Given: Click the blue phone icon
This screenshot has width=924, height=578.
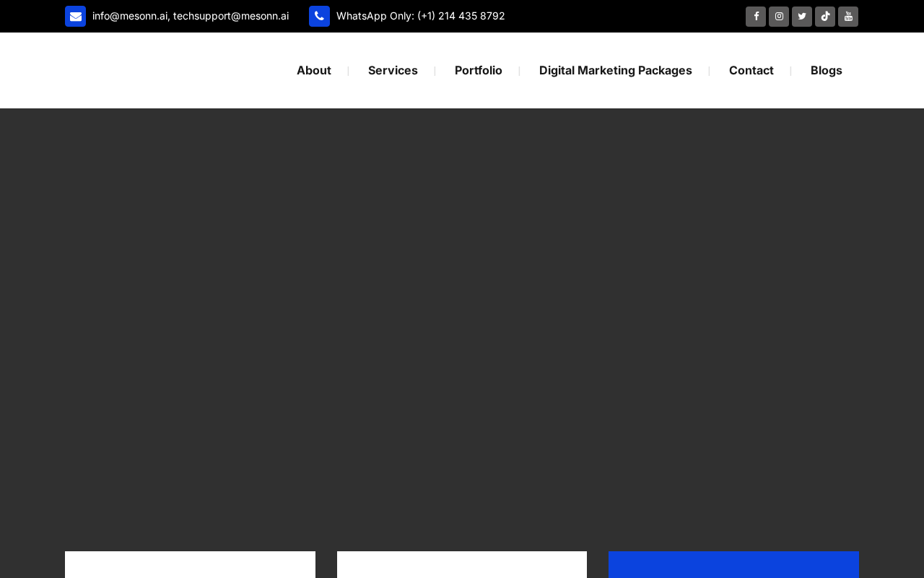Looking at the screenshot, I should tap(319, 16).
